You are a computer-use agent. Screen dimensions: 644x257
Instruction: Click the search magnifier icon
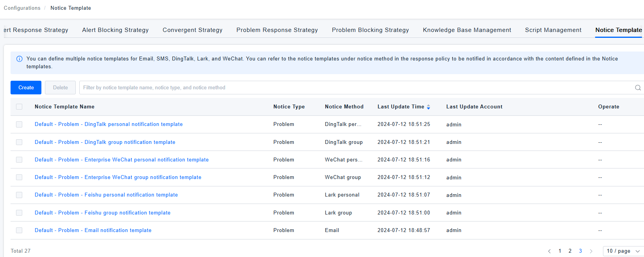[638, 88]
